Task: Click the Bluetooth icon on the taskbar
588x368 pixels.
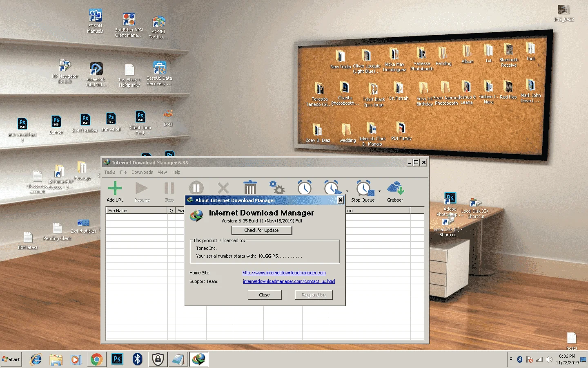Action: pos(137,359)
